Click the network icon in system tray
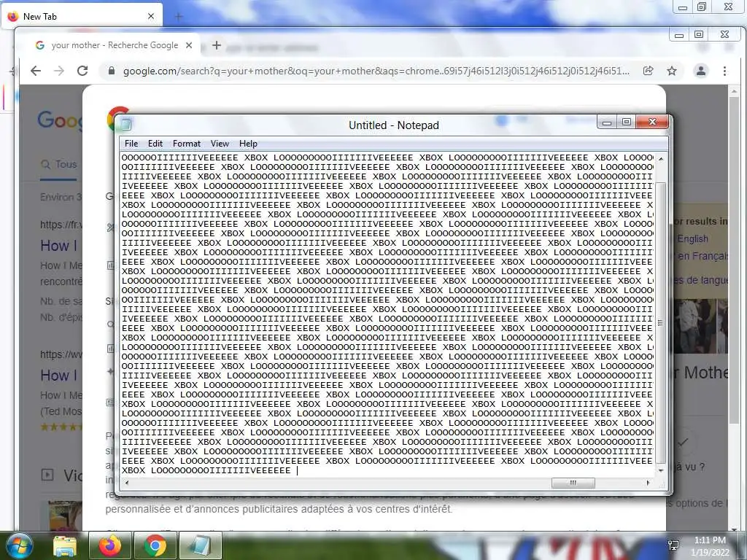747x560 pixels. coord(673,545)
